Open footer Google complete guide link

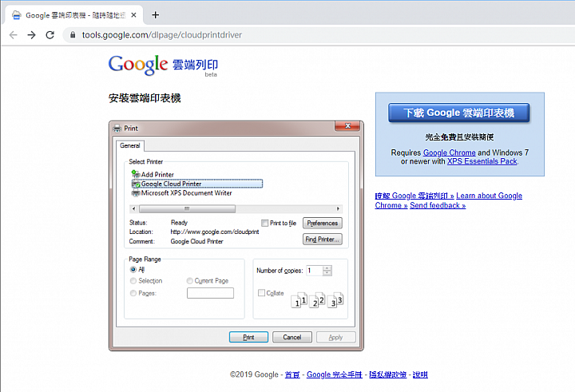click(x=335, y=374)
